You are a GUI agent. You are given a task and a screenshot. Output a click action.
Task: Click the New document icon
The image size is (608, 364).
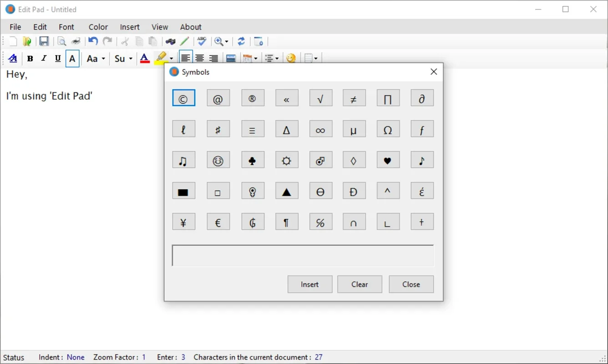[x=13, y=41]
